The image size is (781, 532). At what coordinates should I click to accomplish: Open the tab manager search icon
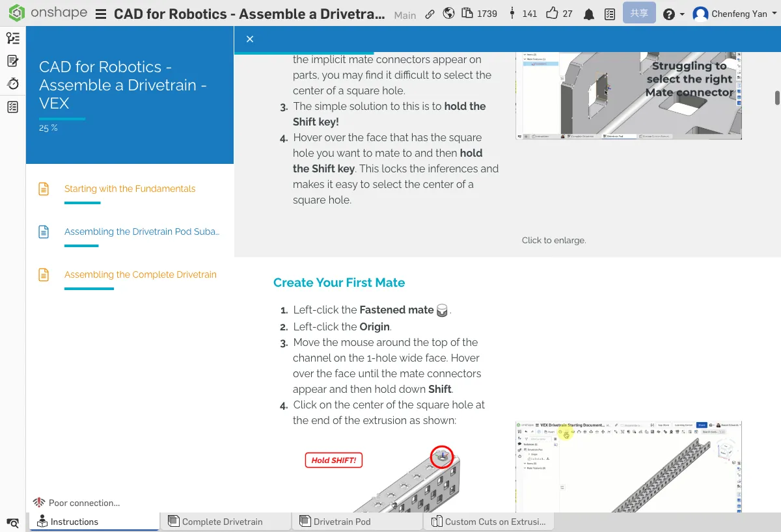12,522
